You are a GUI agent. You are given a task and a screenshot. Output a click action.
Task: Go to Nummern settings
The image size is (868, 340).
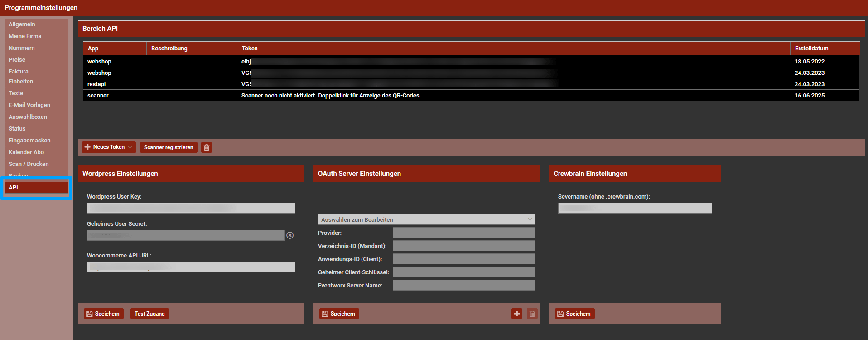pos(37,48)
